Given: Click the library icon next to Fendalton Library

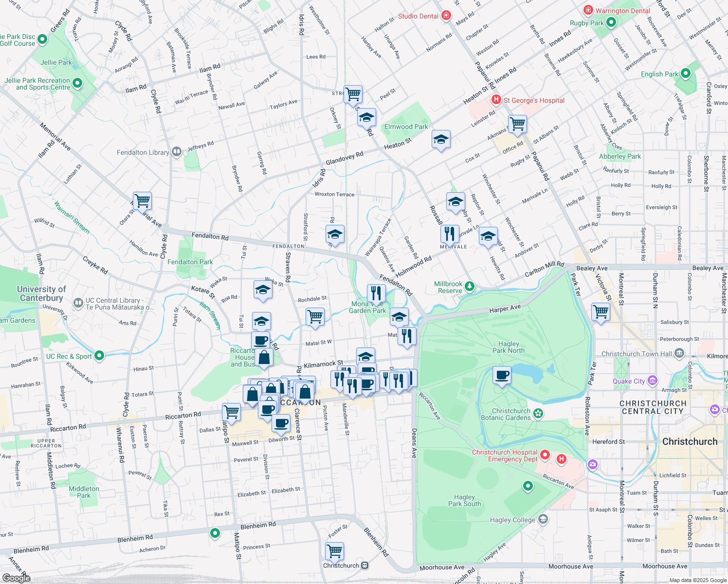Looking at the screenshot, I should pos(176,152).
